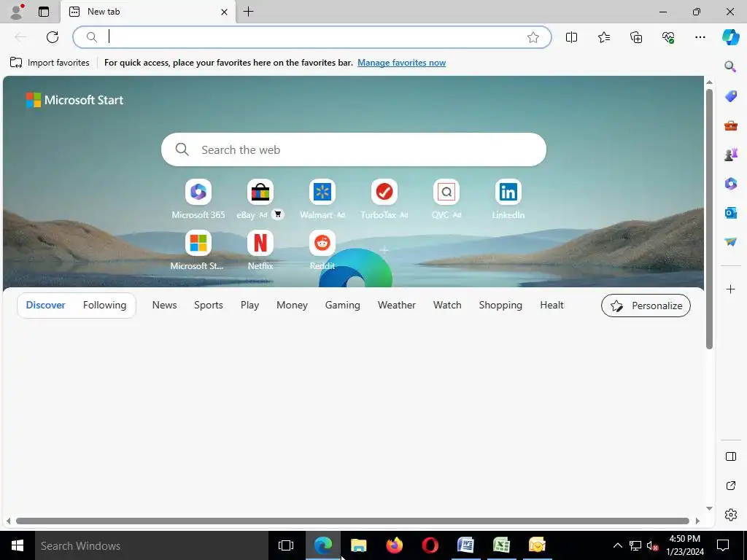Open Settings and more ellipsis menu
Viewport: 747px width, 560px height.
[700, 37]
